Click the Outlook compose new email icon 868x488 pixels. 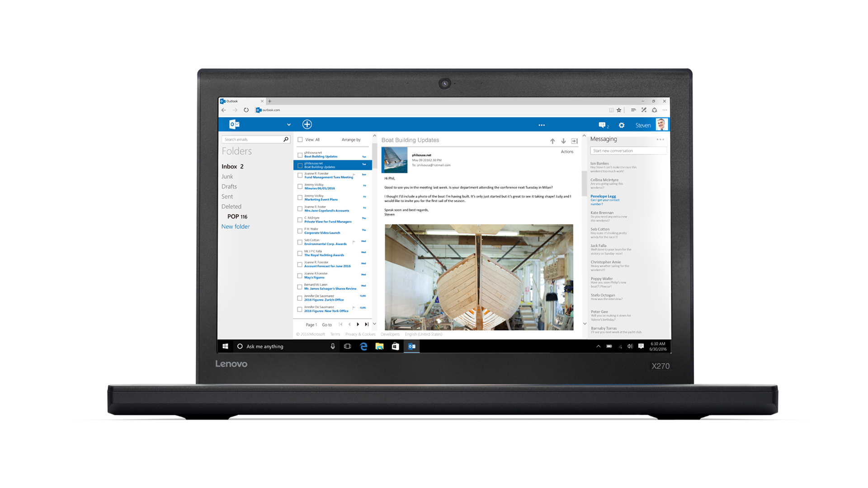[x=307, y=124]
